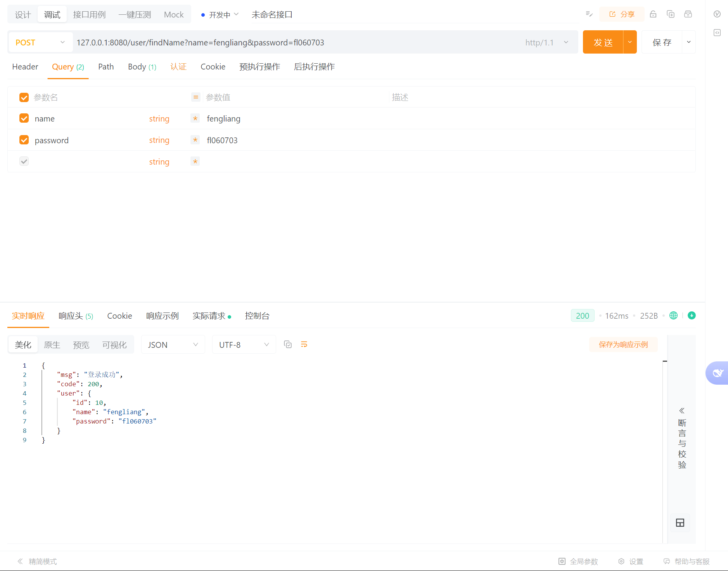Open the 开发中 status dropdown
This screenshot has height=571, width=728.
[220, 15]
